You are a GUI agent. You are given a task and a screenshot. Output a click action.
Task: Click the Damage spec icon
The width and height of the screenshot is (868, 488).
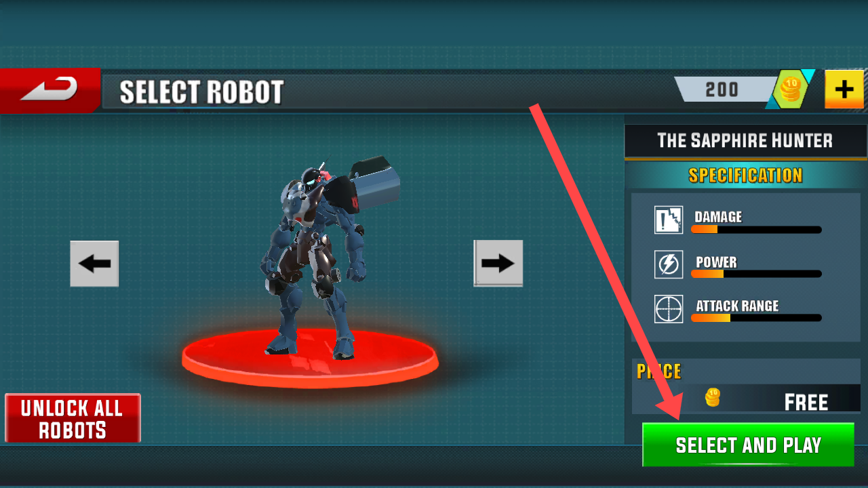point(669,220)
